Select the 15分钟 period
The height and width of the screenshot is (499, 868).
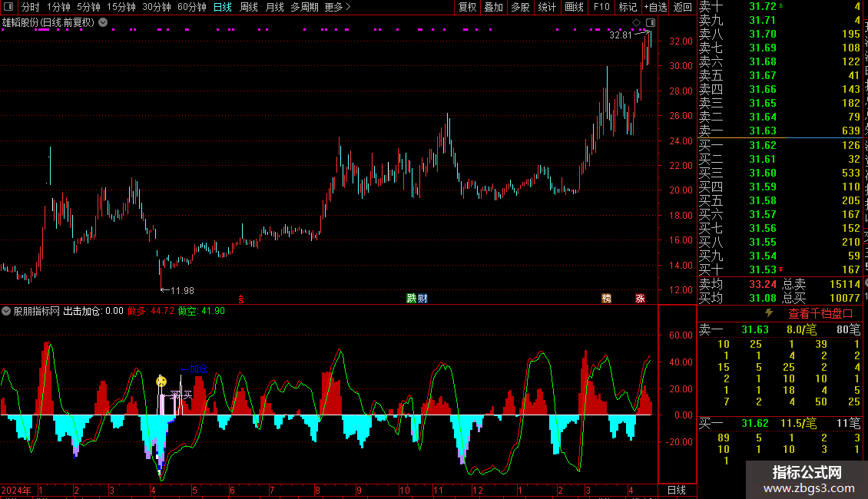click(x=121, y=7)
